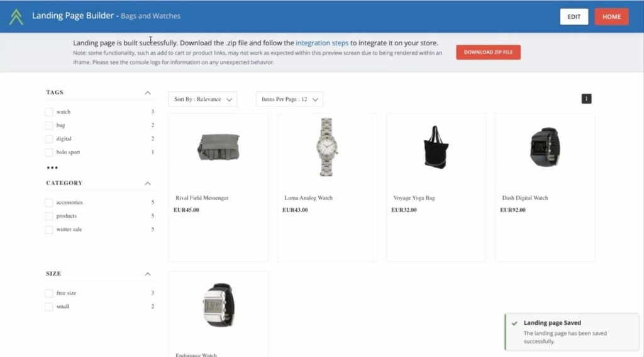Click the EUR45.00 price

pos(186,210)
